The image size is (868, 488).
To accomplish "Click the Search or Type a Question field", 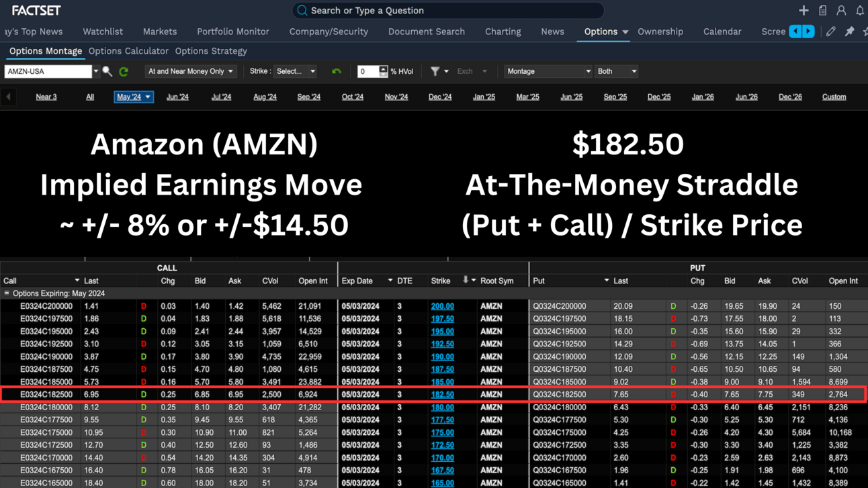I will click(448, 10).
